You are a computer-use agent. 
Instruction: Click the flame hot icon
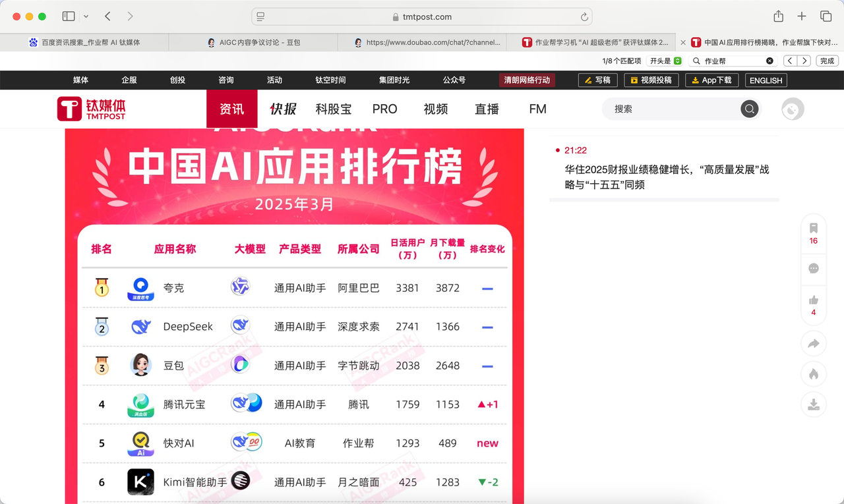click(x=814, y=374)
